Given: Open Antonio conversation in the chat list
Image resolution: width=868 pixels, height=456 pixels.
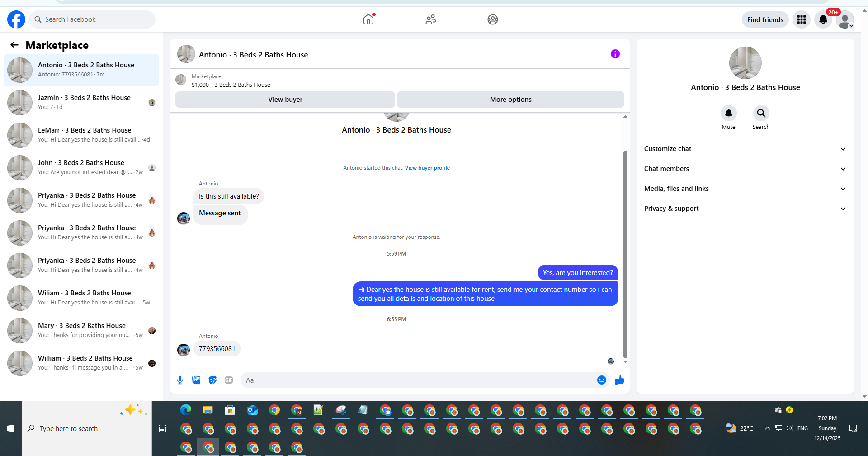Looking at the screenshot, I should (x=81, y=70).
